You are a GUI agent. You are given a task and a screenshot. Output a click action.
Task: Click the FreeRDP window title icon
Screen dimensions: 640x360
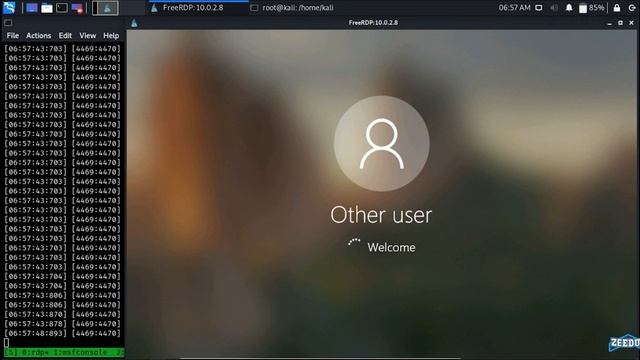tap(134, 23)
